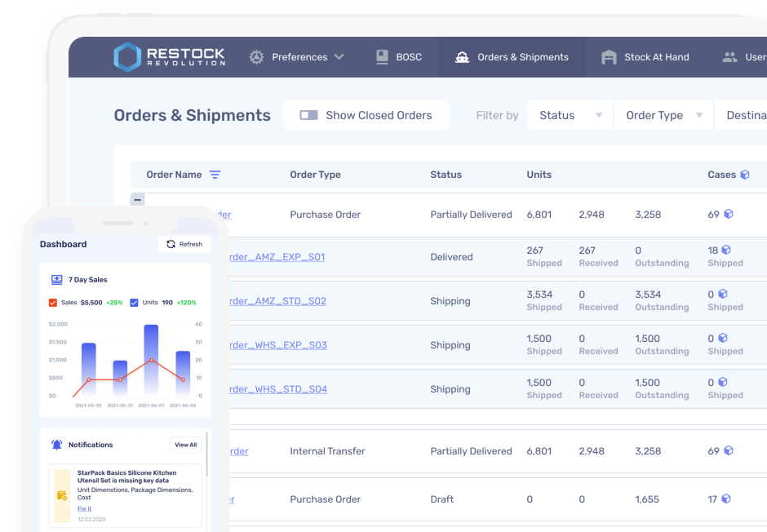This screenshot has width=767, height=532.
Task: Click the +25% sales change value
Action: pos(114,303)
